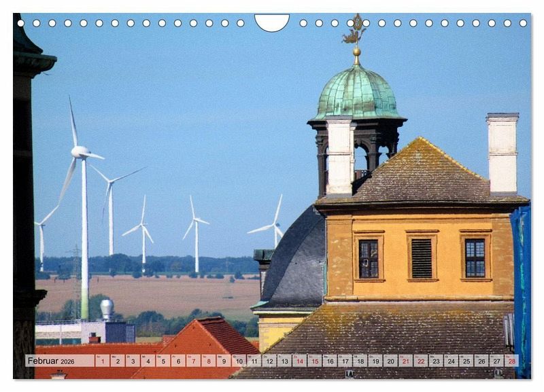Select date 20 in the calendar strip
The image size is (544, 392).
(x=390, y=361)
